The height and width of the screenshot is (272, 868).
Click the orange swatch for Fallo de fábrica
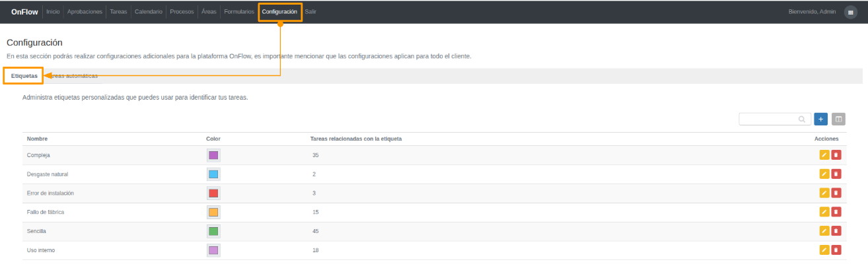(213, 212)
